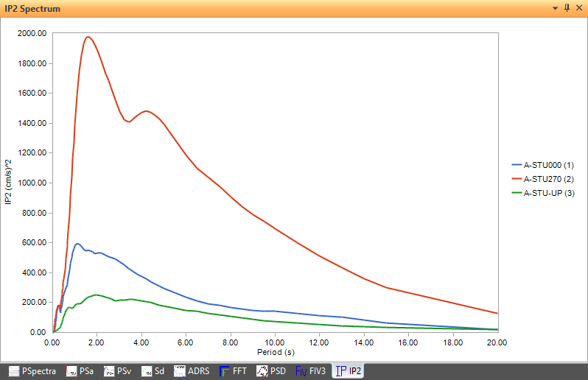This screenshot has height=380, width=588.
Task: Open the panel window position dropdown arrow
Action: (x=555, y=8)
